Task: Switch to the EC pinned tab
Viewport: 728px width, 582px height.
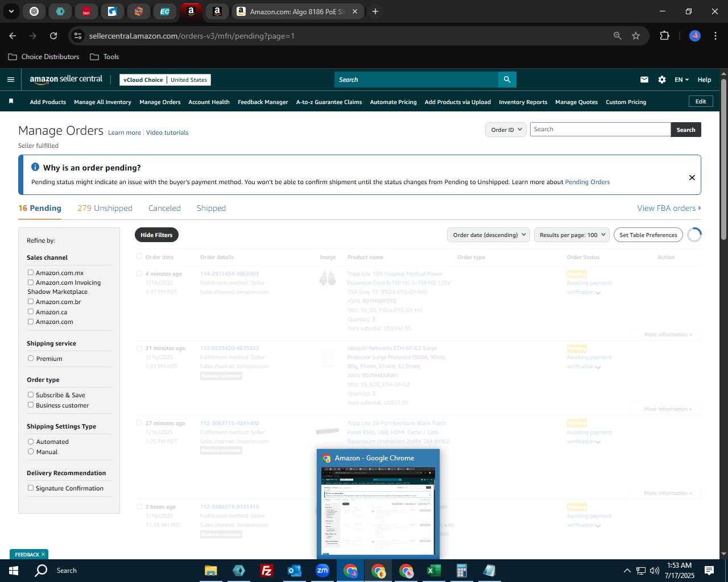Action: pos(164,11)
